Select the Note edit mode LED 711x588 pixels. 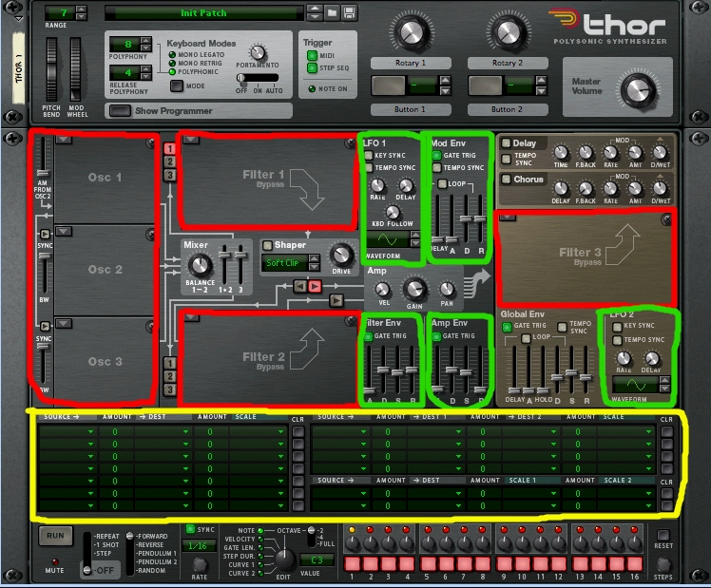click(x=260, y=530)
